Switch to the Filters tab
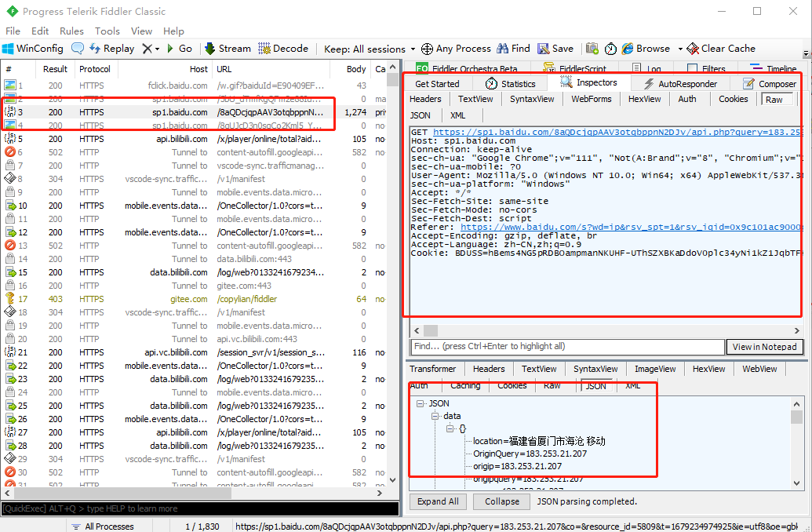The height and width of the screenshot is (532, 812). 707,69
